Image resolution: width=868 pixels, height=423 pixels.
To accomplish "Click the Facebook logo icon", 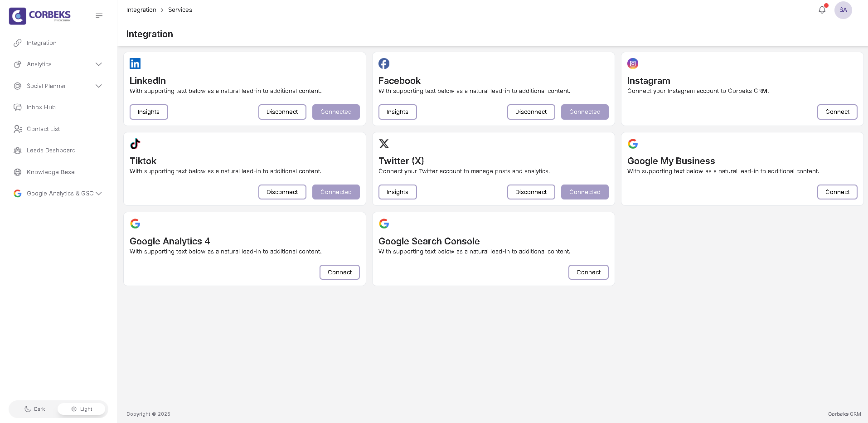I will pyautogui.click(x=384, y=63).
